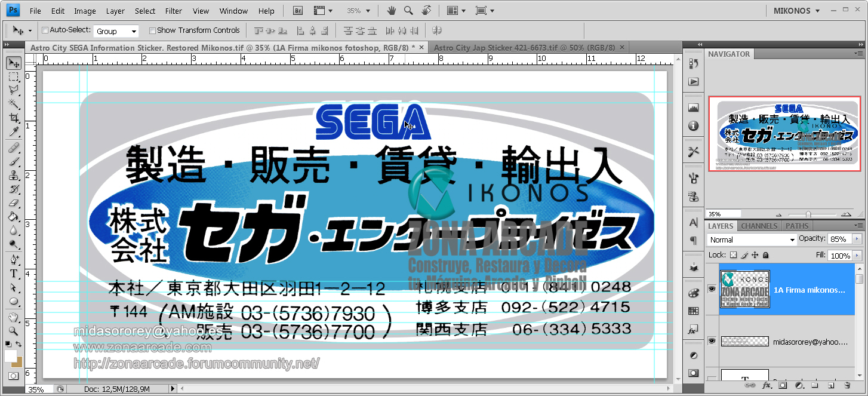Hide the midasororey@yahoo layer
868x396 pixels.
tap(712, 340)
